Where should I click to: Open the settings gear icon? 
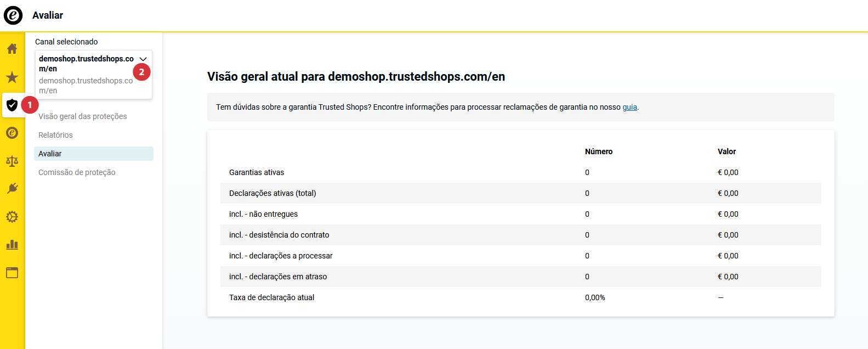coord(12,217)
